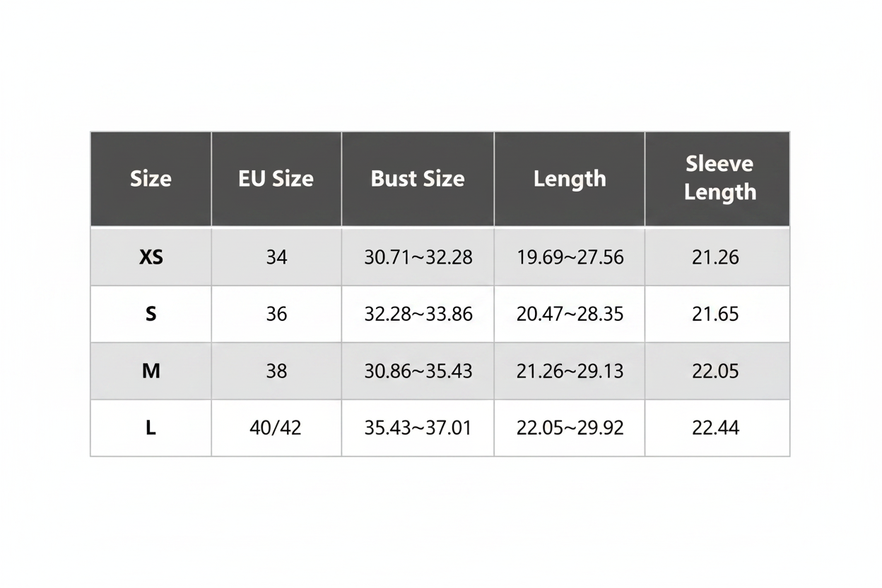This screenshot has width=882, height=588.
Task: Click length 21.26~29.13 cell
Action: pyautogui.click(x=570, y=371)
